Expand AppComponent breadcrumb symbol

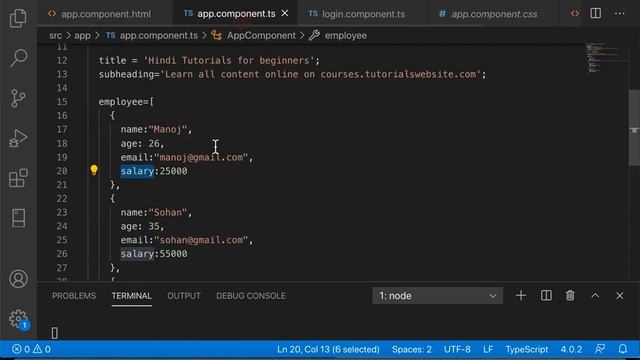click(x=253, y=36)
